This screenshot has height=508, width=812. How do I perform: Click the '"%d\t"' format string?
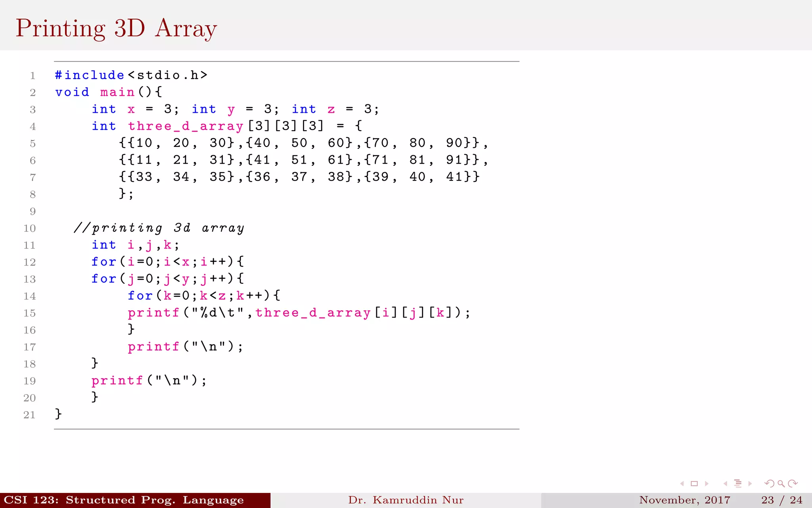[x=218, y=313]
